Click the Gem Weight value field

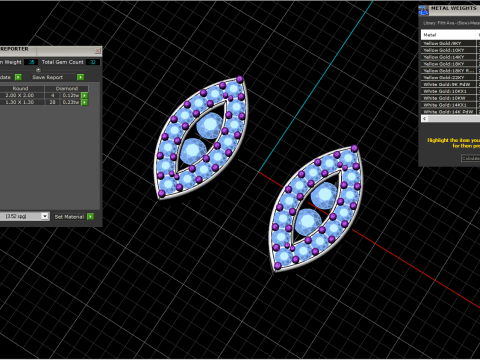[x=31, y=62]
